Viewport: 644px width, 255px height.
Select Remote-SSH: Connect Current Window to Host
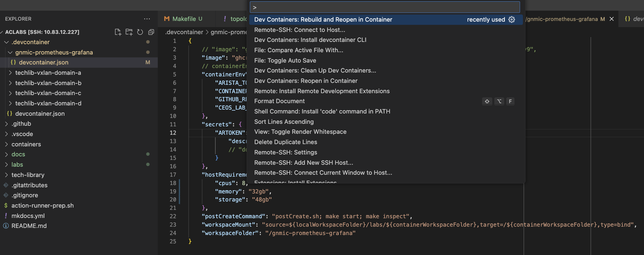click(386, 173)
